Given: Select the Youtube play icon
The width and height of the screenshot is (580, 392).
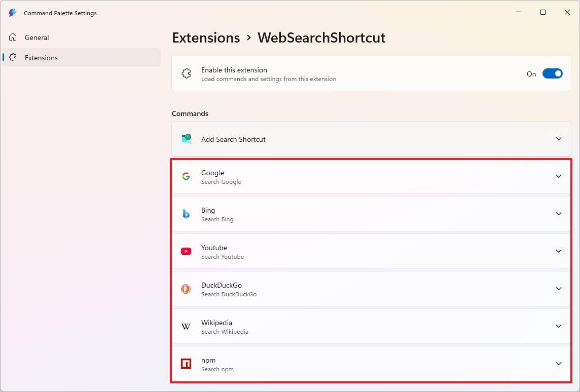Looking at the screenshot, I should (x=186, y=251).
